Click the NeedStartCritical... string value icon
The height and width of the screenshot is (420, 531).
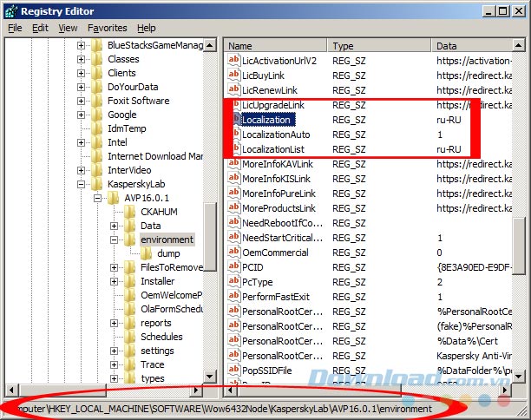pyautogui.click(x=233, y=237)
